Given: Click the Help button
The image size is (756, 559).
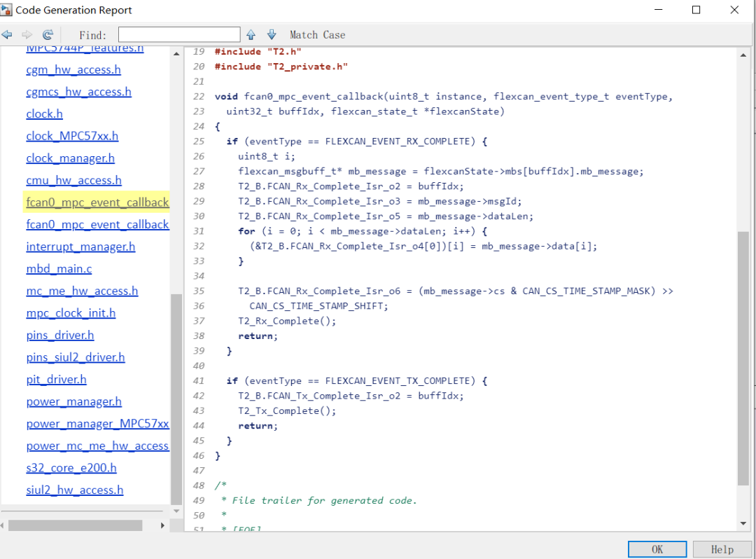Looking at the screenshot, I should point(722,549).
